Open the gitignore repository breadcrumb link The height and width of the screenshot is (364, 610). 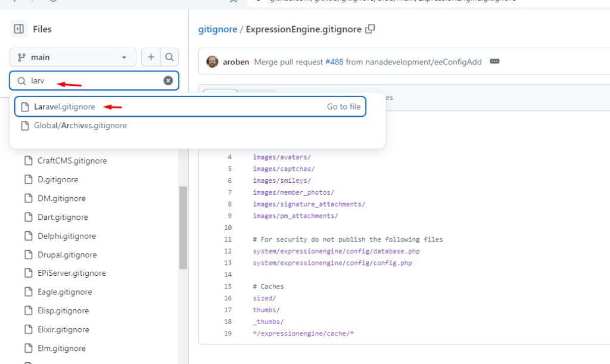click(x=217, y=29)
